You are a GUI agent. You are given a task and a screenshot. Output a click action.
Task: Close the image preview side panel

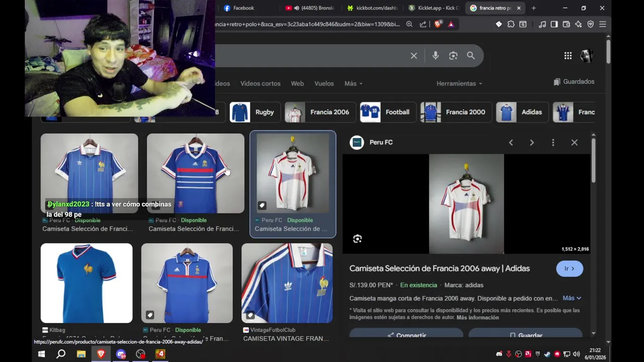575,143
